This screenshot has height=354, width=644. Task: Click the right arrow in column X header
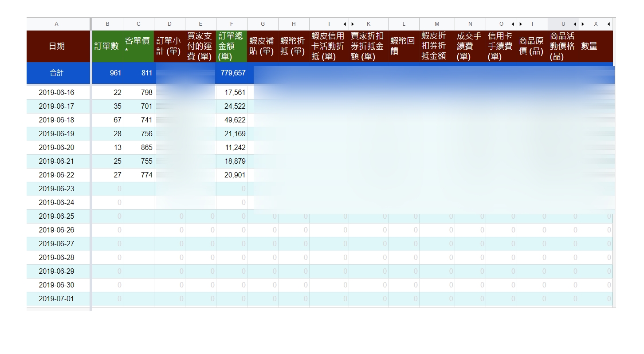[x=583, y=24]
